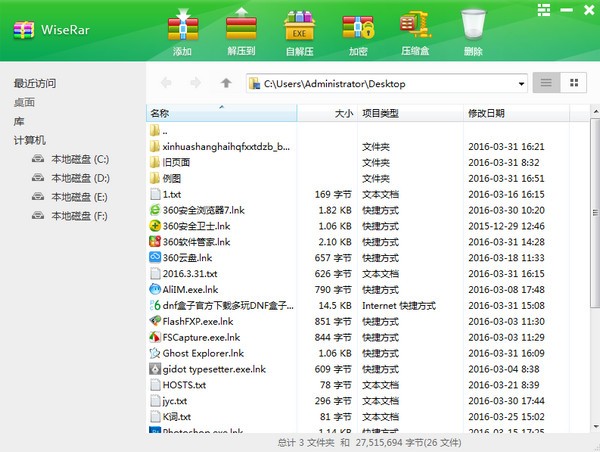Switch to grid icon view mode
The image size is (600, 452).
tap(574, 83)
